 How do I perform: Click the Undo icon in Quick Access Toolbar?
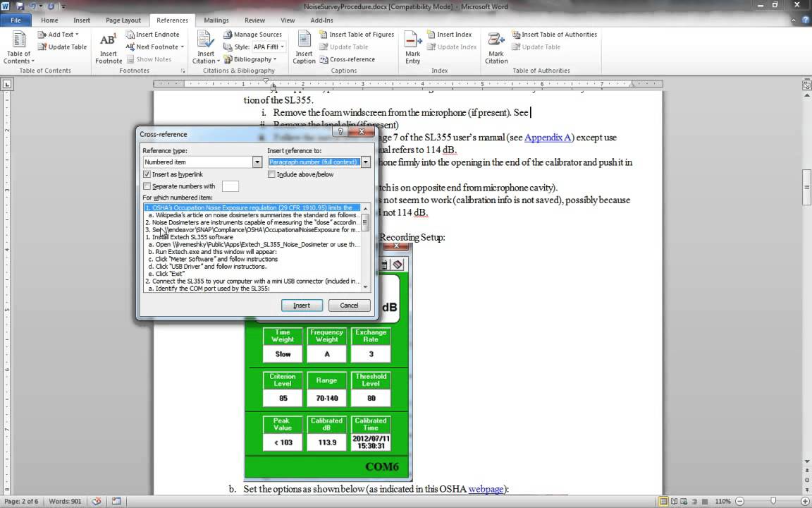(32, 6)
